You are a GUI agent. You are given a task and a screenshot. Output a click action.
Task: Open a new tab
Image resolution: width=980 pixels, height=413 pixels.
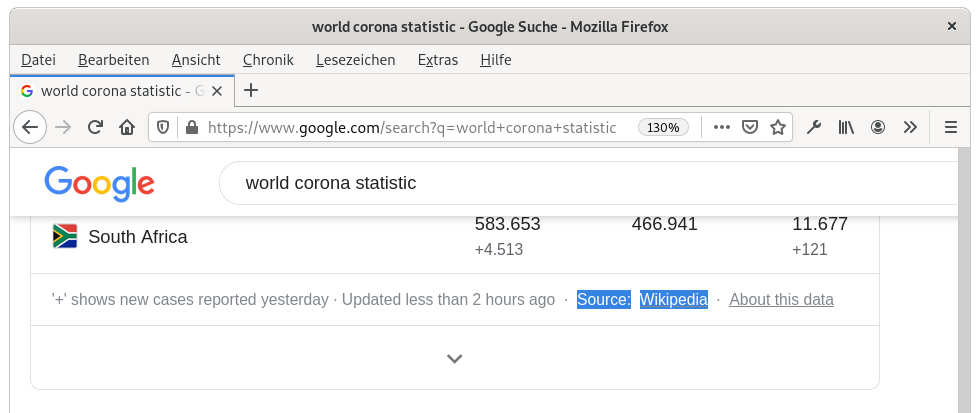click(x=251, y=90)
